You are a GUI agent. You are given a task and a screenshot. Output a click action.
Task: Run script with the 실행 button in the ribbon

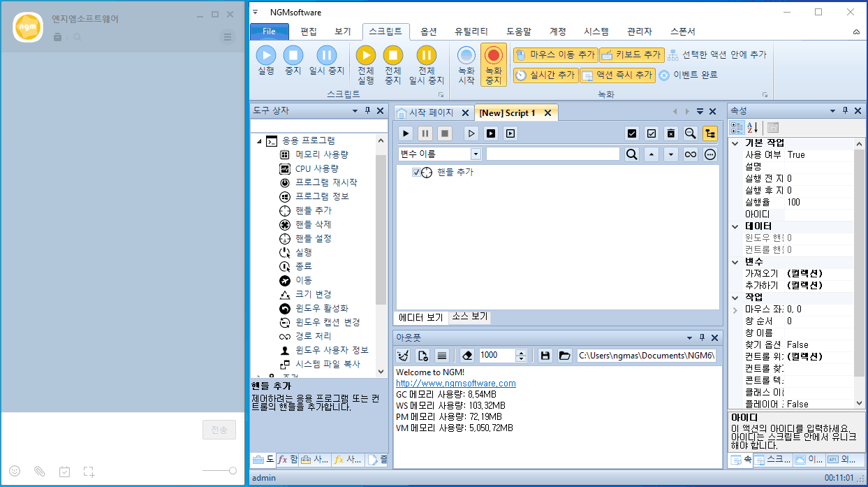pyautogui.click(x=266, y=60)
